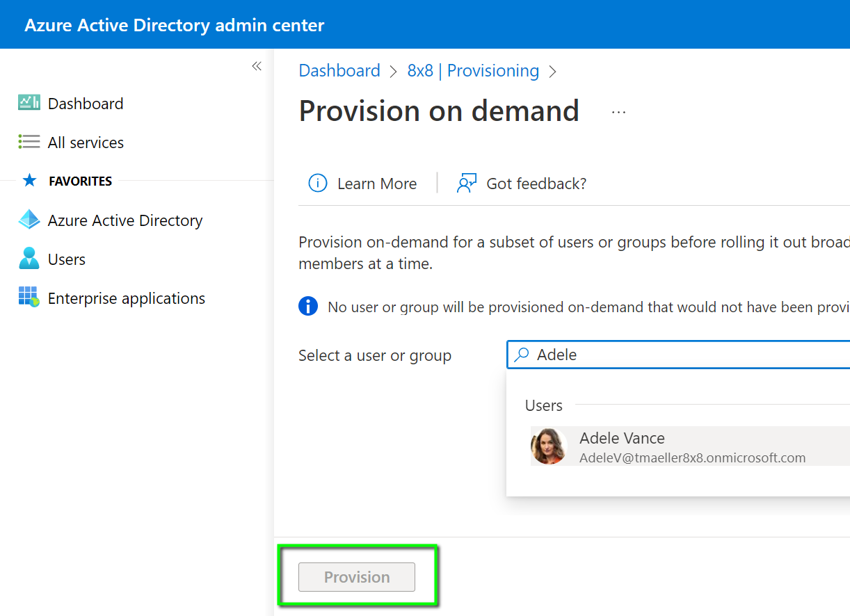Viewport: 850px width, 616px height.
Task: Click the Users header in search results
Action: click(x=544, y=405)
